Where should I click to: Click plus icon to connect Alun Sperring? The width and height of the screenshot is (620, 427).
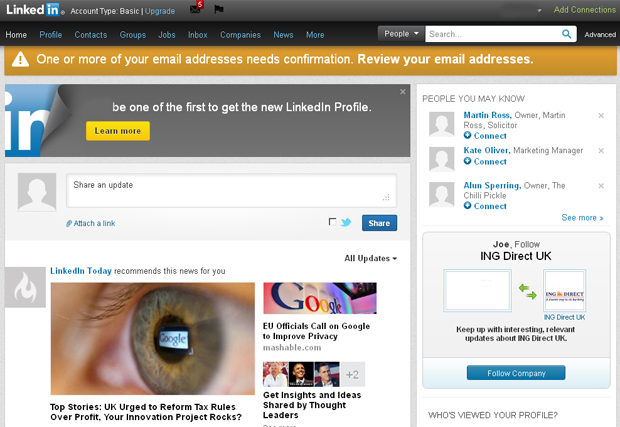[467, 206]
